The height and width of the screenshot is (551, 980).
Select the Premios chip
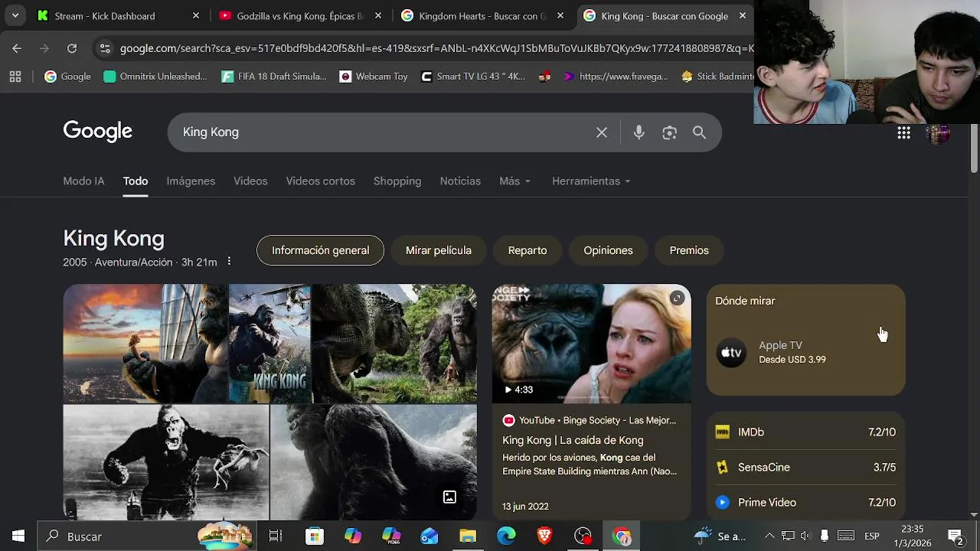click(689, 250)
